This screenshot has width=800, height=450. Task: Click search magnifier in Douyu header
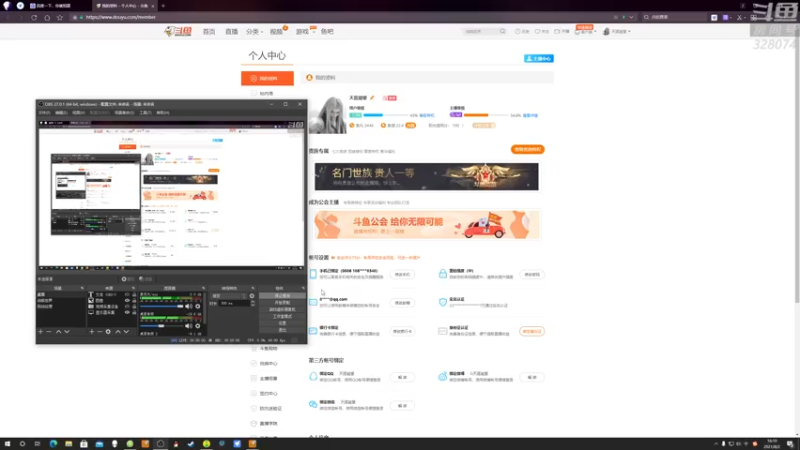(503, 31)
